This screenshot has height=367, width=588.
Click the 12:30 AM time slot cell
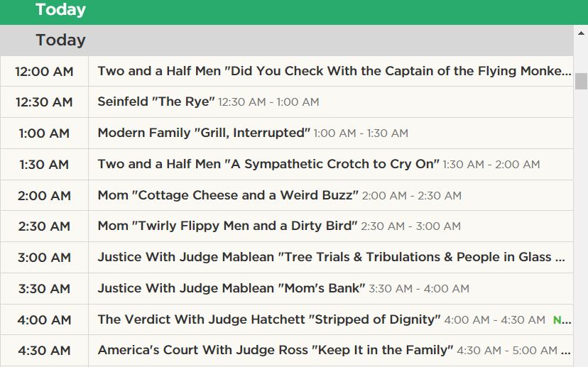pos(44,102)
